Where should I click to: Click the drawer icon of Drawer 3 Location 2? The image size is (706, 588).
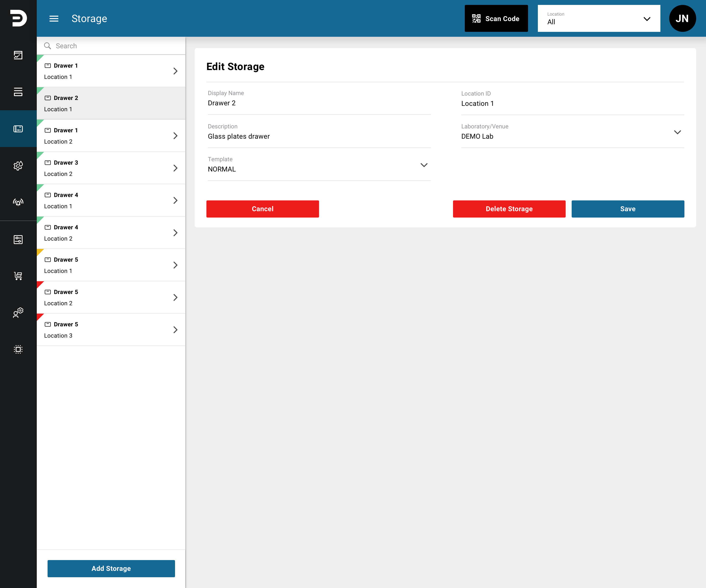click(48, 163)
